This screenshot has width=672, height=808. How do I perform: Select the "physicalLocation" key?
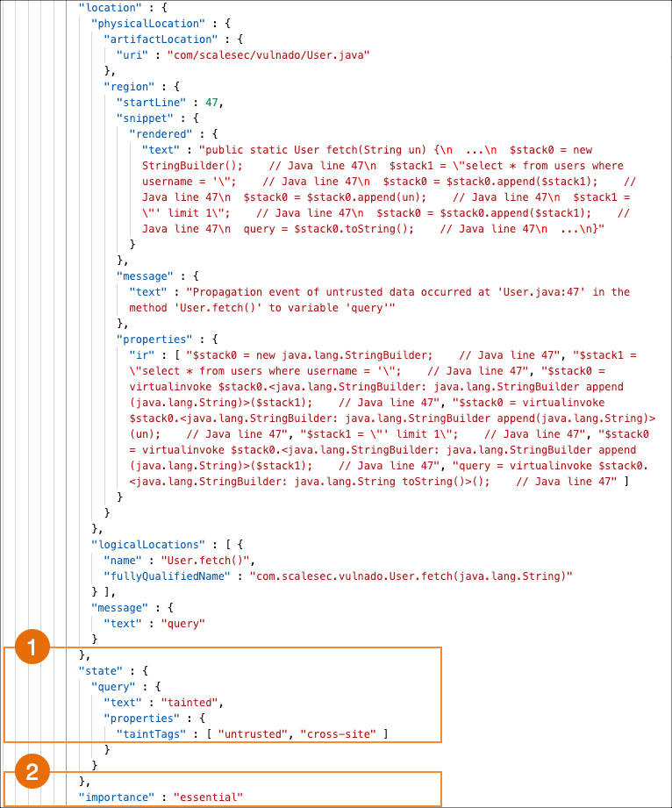141,24
